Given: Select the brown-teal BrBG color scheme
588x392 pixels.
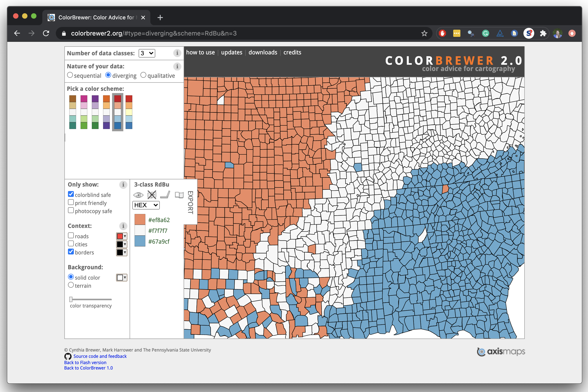Looking at the screenshot, I should point(72,112).
